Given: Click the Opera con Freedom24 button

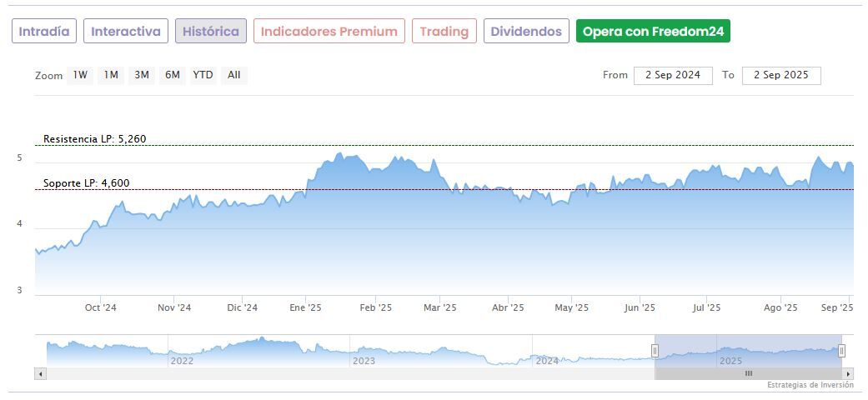Looking at the screenshot, I should [x=653, y=32].
